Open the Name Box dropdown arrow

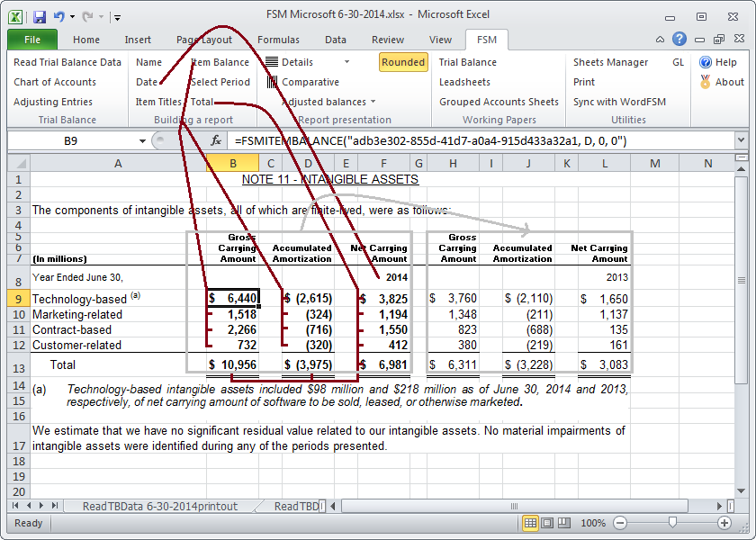(x=142, y=141)
